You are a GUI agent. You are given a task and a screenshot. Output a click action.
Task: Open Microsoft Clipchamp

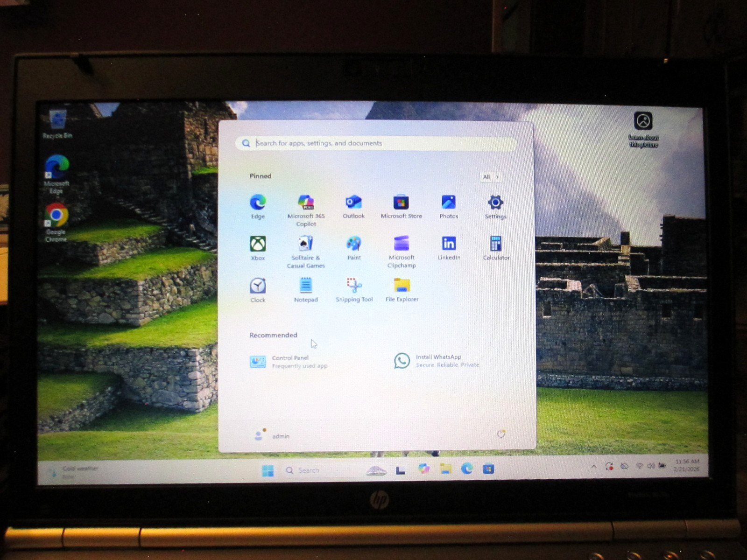tap(402, 252)
